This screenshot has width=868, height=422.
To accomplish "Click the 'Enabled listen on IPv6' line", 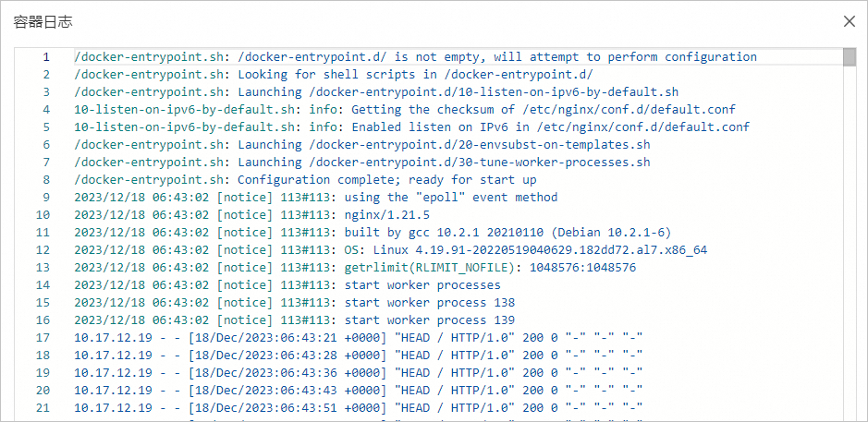I will [411, 127].
